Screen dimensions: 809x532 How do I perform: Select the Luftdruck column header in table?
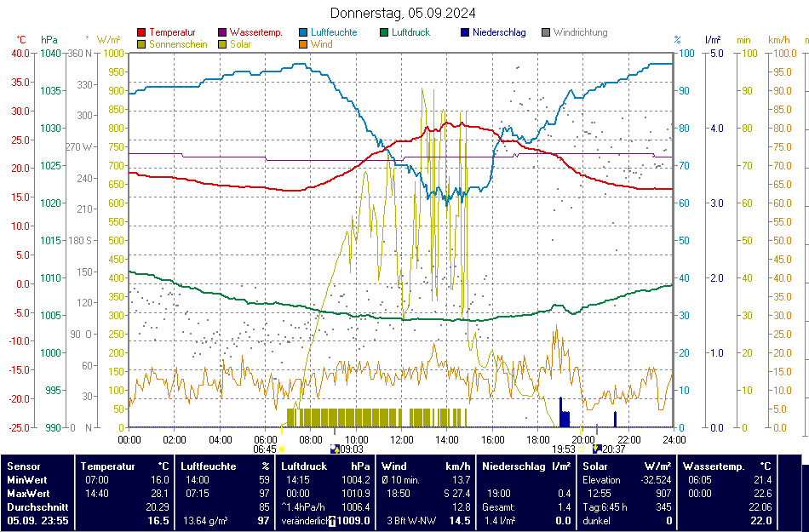coord(304,466)
